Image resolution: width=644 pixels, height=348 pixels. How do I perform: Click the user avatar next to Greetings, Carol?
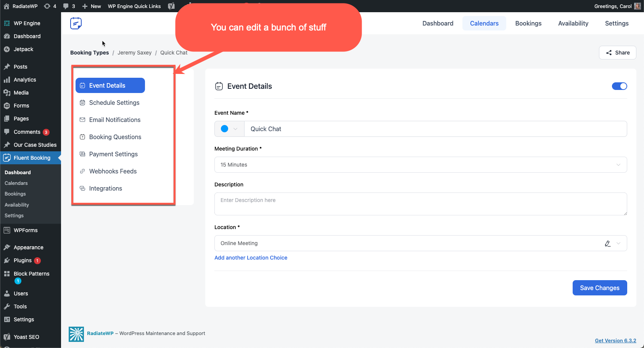click(638, 6)
